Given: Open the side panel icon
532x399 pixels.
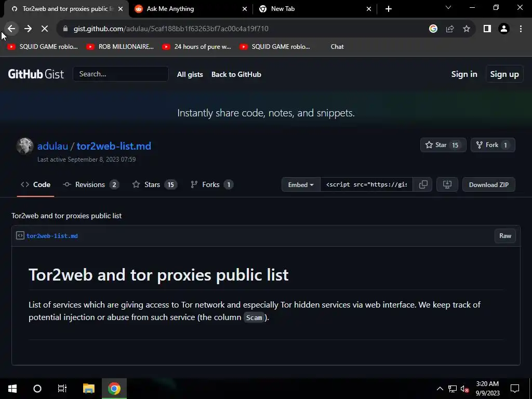Looking at the screenshot, I should pyautogui.click(x=487, y=29).
